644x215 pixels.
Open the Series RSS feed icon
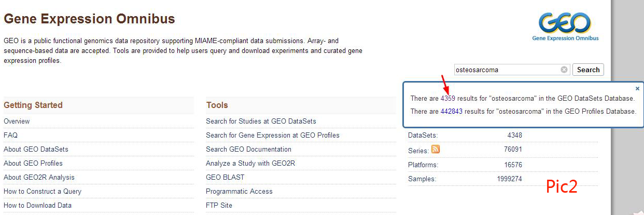coord(436,150)
